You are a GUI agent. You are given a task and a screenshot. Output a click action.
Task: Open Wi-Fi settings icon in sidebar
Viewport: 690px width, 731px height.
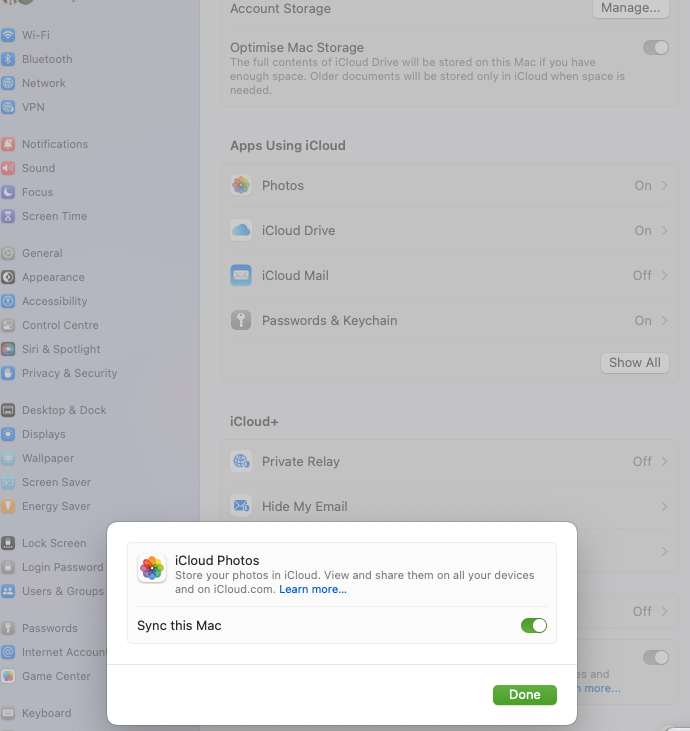(x=8, y=35)
